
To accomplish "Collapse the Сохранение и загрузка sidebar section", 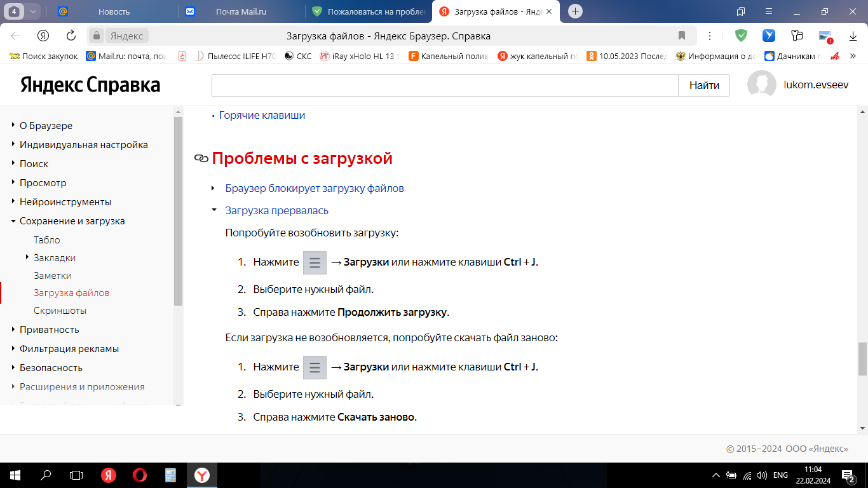I will point(72,220).
